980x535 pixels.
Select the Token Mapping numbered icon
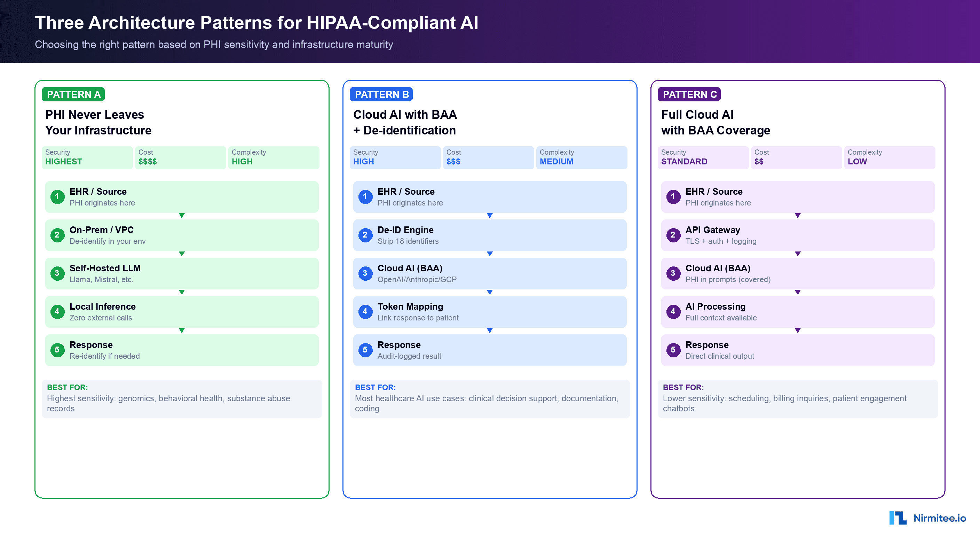pyautogui.click(x=365, y=311)
